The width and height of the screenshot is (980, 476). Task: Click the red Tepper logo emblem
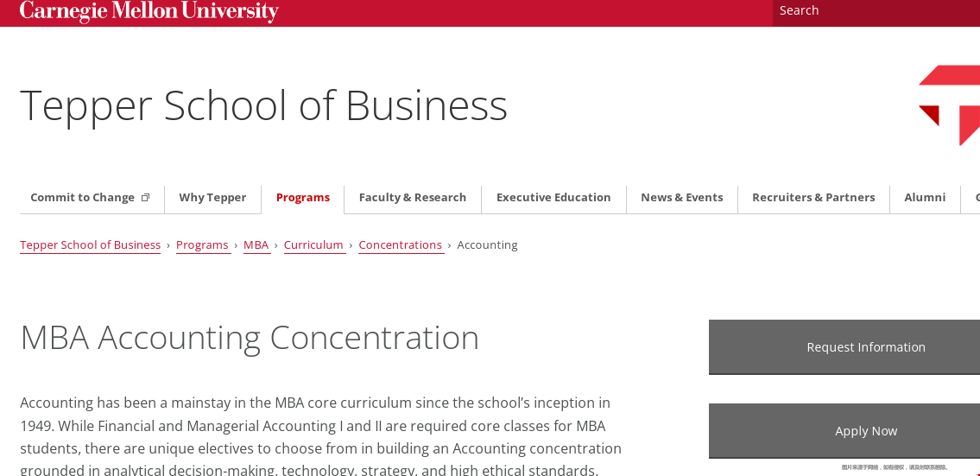coord(949,105)
